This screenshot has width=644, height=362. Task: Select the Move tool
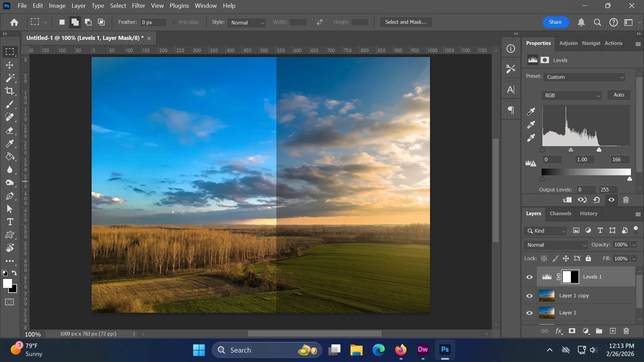9,65
